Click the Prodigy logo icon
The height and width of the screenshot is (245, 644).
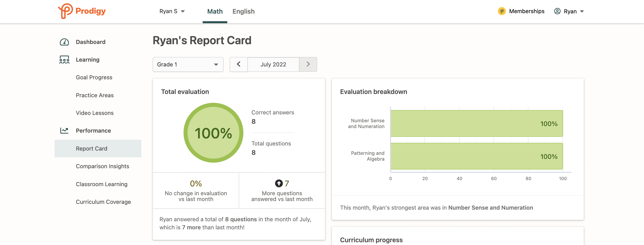click(x=65, y=11)
